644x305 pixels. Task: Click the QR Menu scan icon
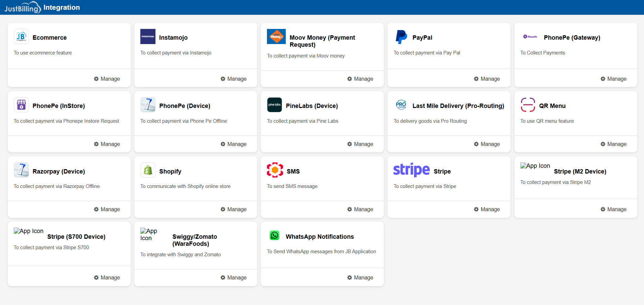click(x=527, y=105)
